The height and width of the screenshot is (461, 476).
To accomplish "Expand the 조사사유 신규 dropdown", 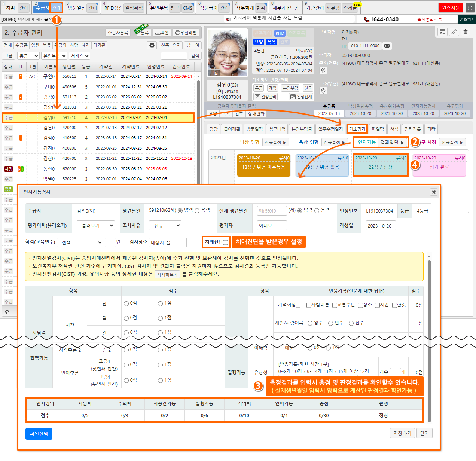I will [x=167, y=226].
